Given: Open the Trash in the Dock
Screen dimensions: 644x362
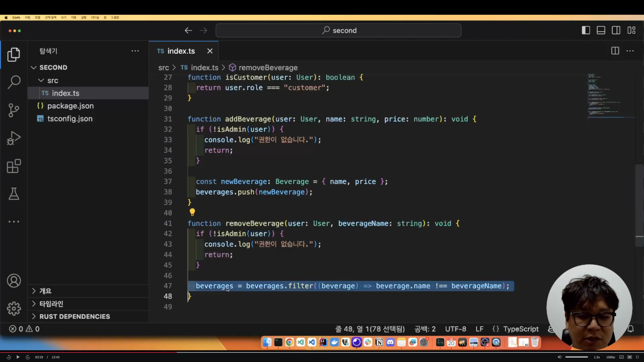Looking at the screenshot, I should tap(535, 342).
